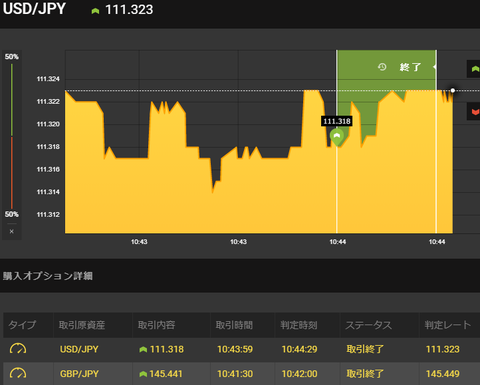This screenshot has width=480, height=385.
Task: Click the speedometer icon in USD/JPY row
Action: click(18, 349)
